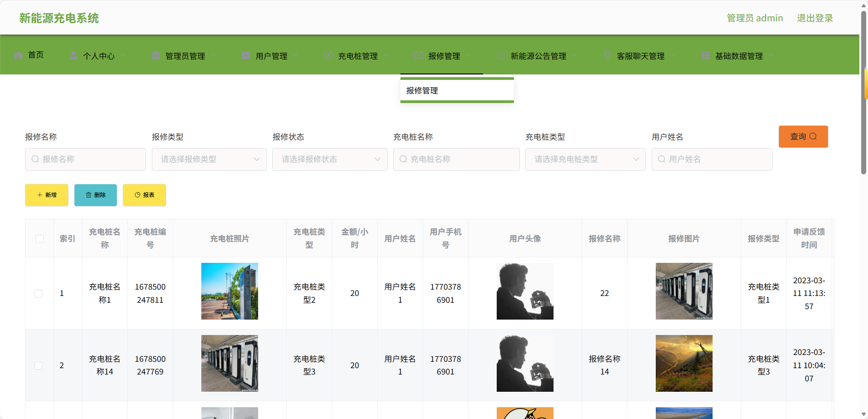
Task: Focus the 充电桩名称 search input
Action: 456,159
